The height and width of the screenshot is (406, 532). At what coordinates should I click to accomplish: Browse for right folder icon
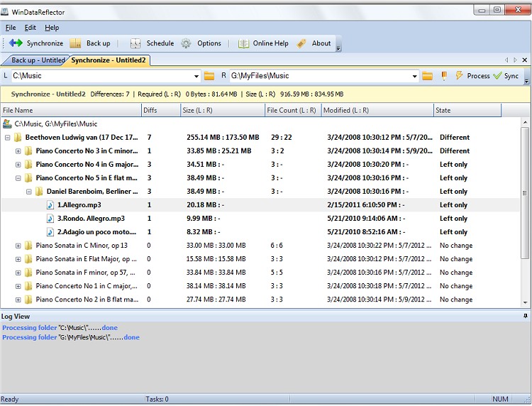point(428,76)
